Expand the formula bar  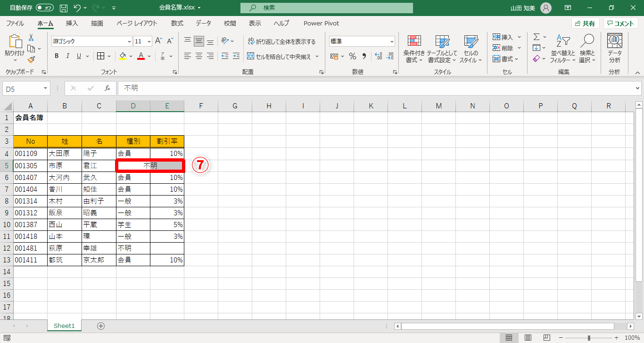point(638,88)
